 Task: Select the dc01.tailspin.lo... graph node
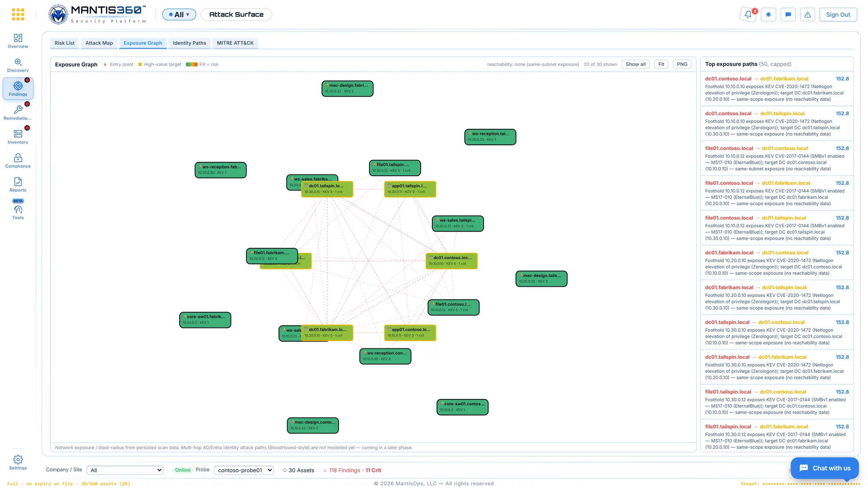[x=327, y=189]
